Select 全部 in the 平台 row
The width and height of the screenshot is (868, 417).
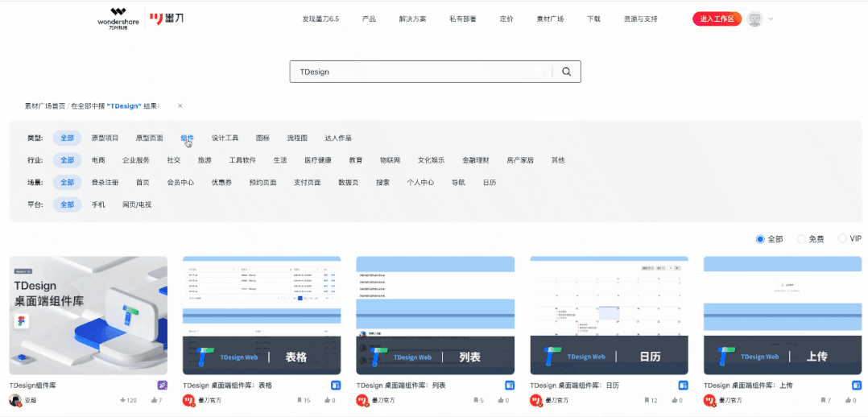[67, 204]
